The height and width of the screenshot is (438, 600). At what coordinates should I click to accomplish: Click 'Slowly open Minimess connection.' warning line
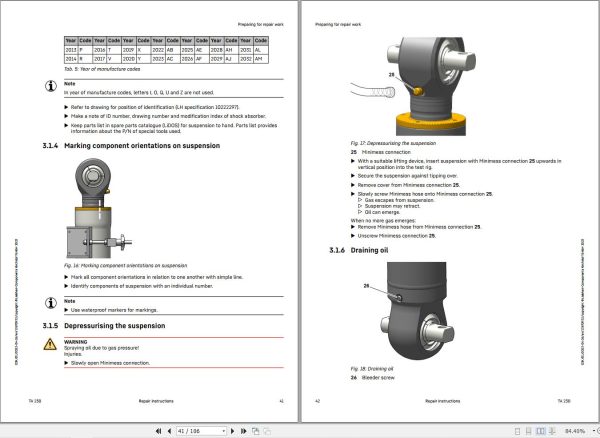click(x=110, y=363)
